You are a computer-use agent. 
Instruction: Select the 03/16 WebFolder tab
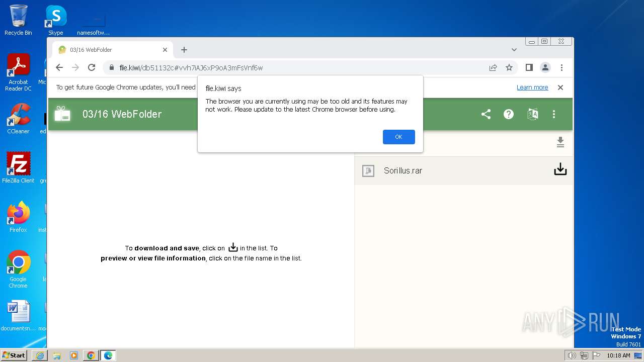pyautogui.click(x=113, y=50)
